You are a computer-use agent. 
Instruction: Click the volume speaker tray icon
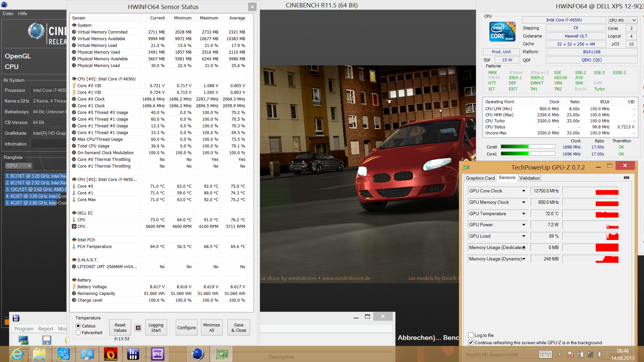[600, 354]
